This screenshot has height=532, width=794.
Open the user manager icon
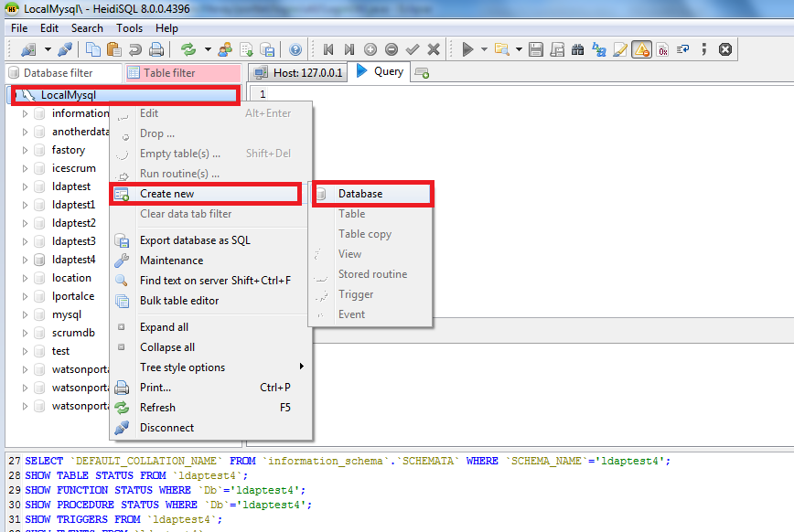[x=225, y=49]
